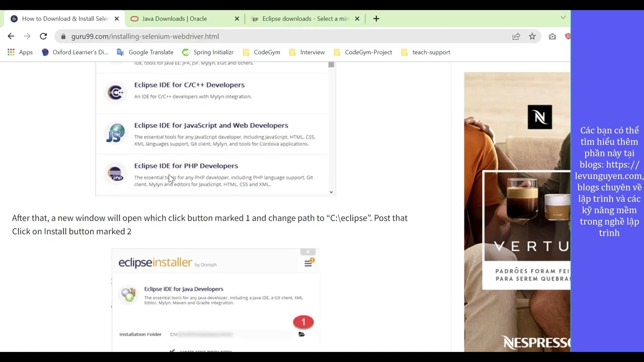This screenshot has height=362, width=644.
Task: Close the Selenium install tab
Action: [117, 19]
